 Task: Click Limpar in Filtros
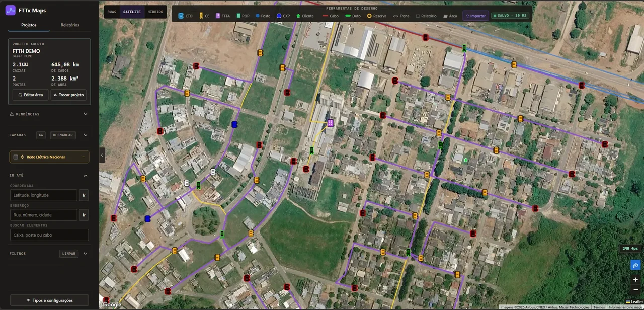(x=69, y=254)
